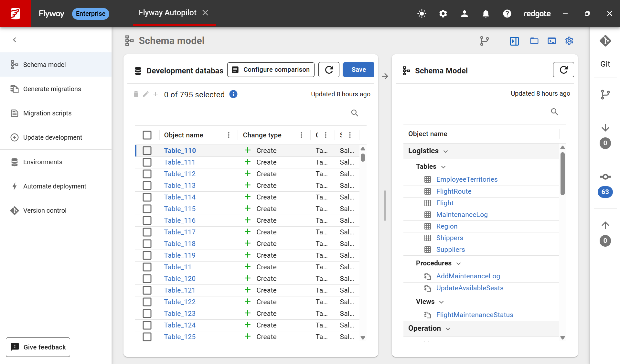Check the Table_110 row checkbox
This screenshot has width=620, height=364.
point(147,150)
